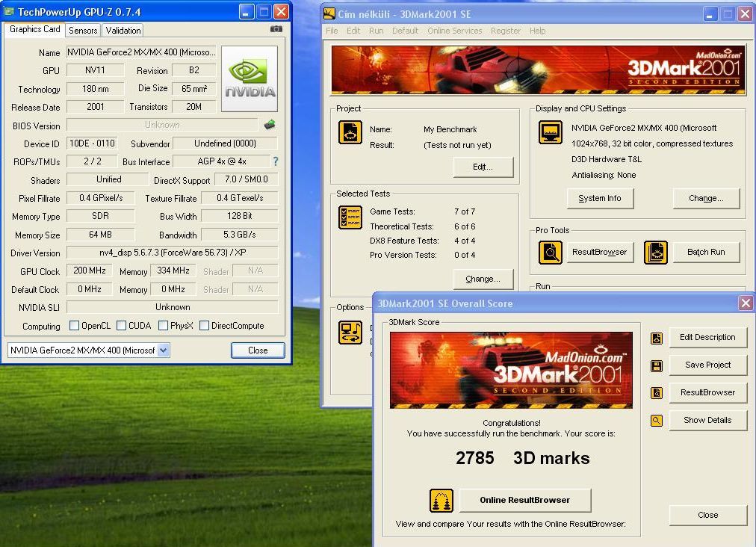Click ResultBrowser button in score dialog
The image size is (756, 547).
(707, 392)
